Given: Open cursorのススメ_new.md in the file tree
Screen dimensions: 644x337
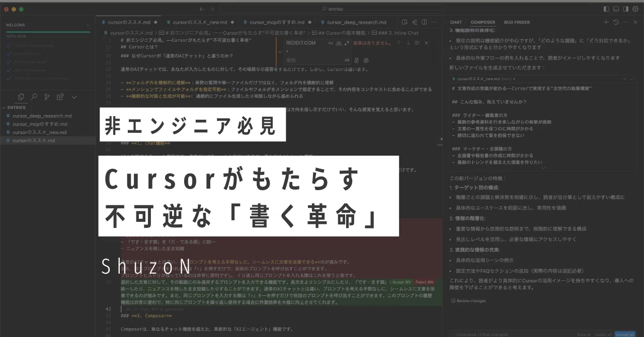Looking at the screenshot, I should click(48, 132).
